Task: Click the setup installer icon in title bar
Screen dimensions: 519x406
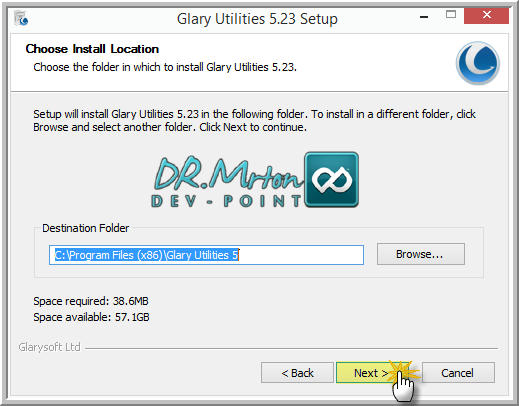Action: 21,18
